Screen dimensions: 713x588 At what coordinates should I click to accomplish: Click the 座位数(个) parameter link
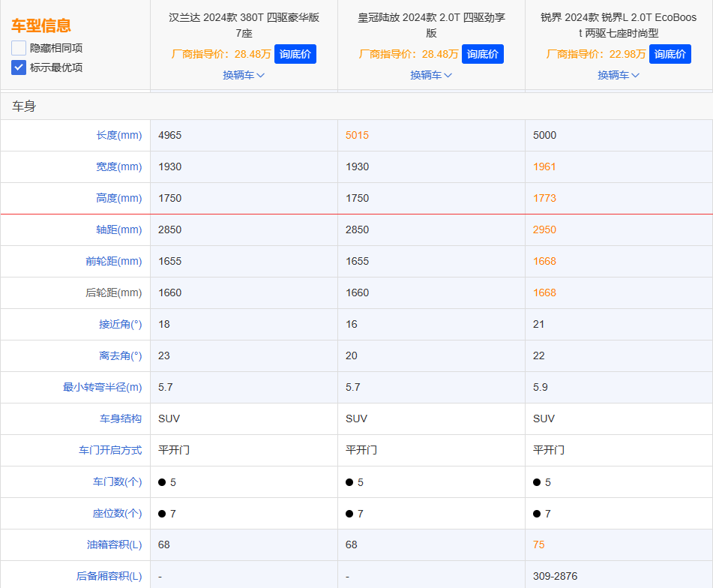click(117, 514)
